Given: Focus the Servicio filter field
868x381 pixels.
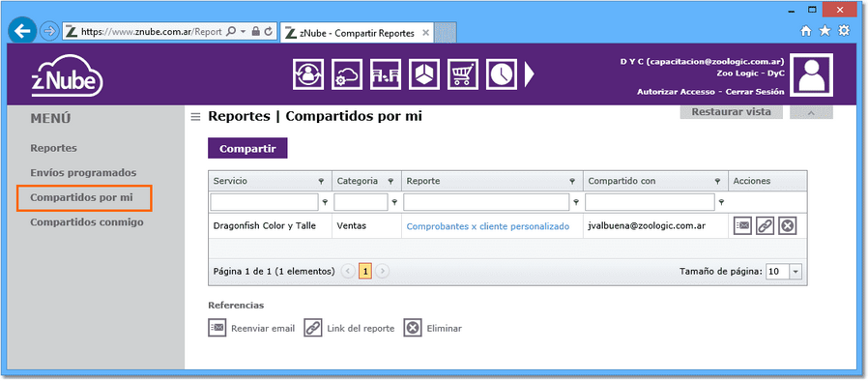Looking at the screenshot, I should [265, 202].
